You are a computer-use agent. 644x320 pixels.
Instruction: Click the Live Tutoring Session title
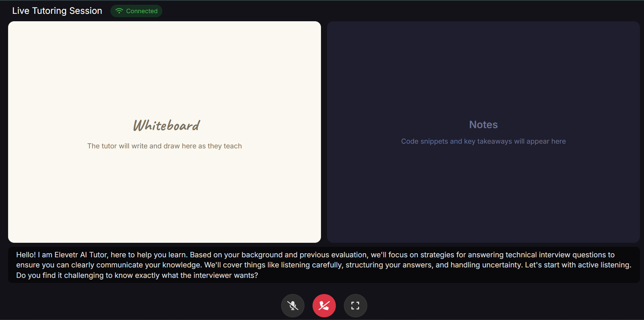(57, 11)
